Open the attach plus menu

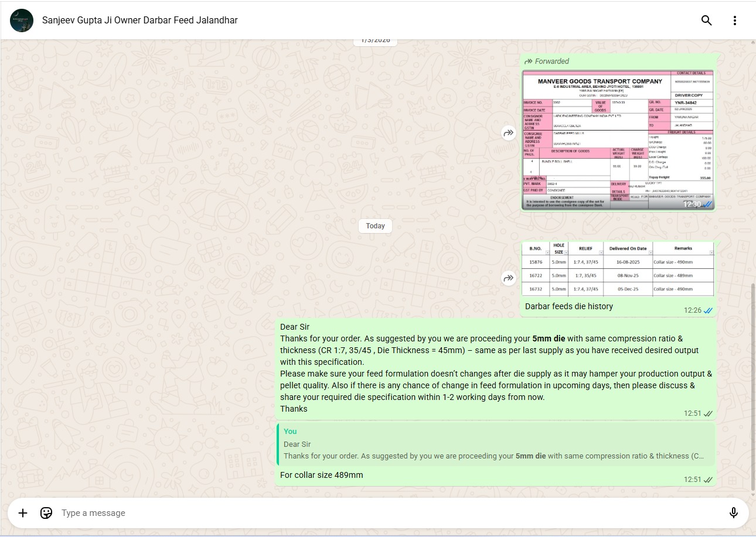(x=23, y=513)
